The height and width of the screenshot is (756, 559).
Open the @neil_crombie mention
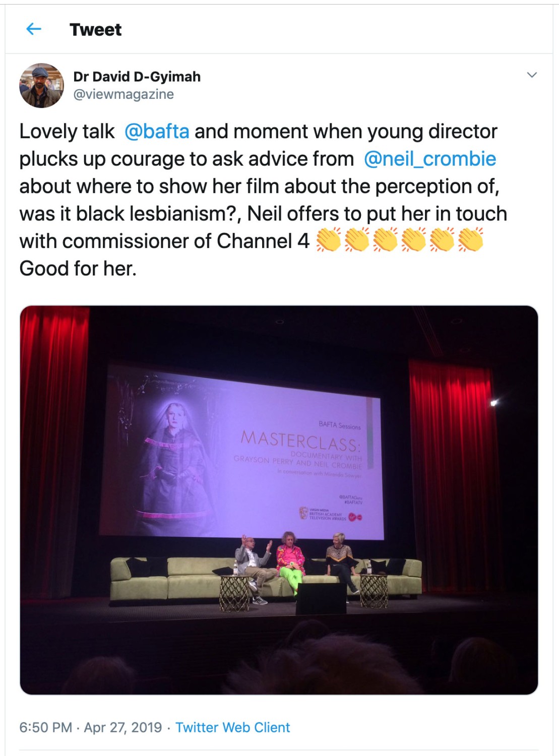click(430, 159)
